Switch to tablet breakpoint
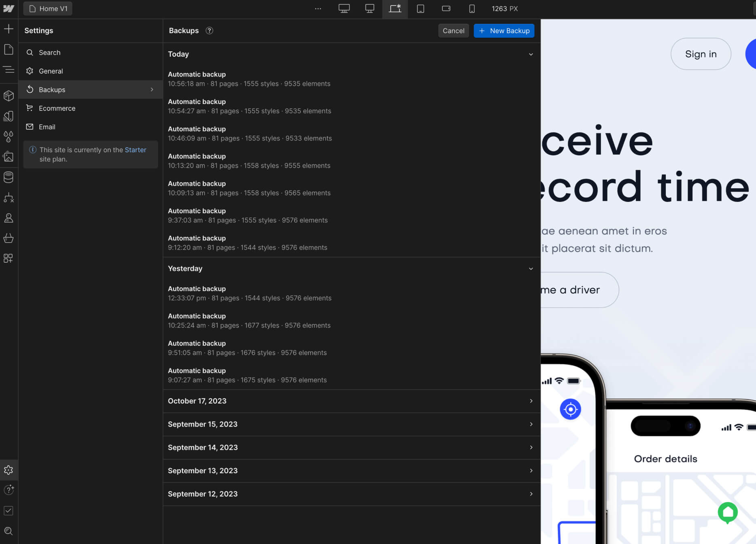 point(420,8)
